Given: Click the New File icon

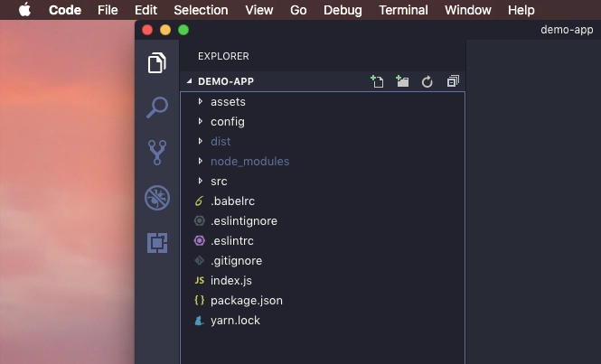Looking at the screenshot, I should pos(377,81).
